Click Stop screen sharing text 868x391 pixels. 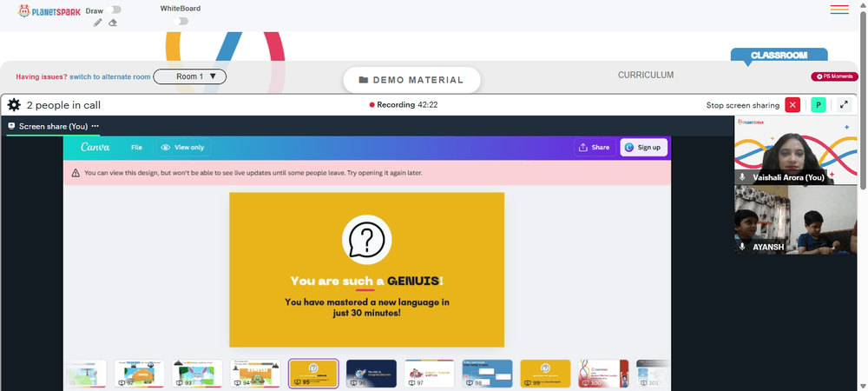coord(742,105)
